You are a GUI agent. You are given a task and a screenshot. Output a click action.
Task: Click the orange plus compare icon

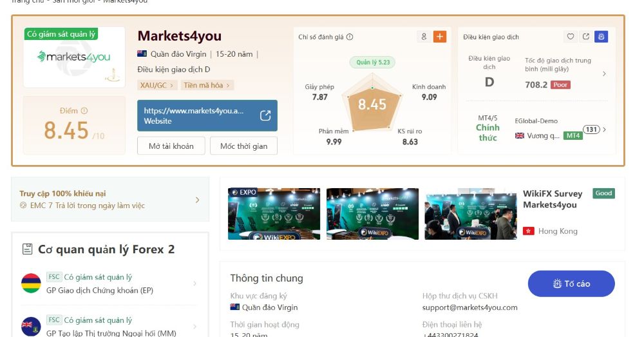click(439, 37)
